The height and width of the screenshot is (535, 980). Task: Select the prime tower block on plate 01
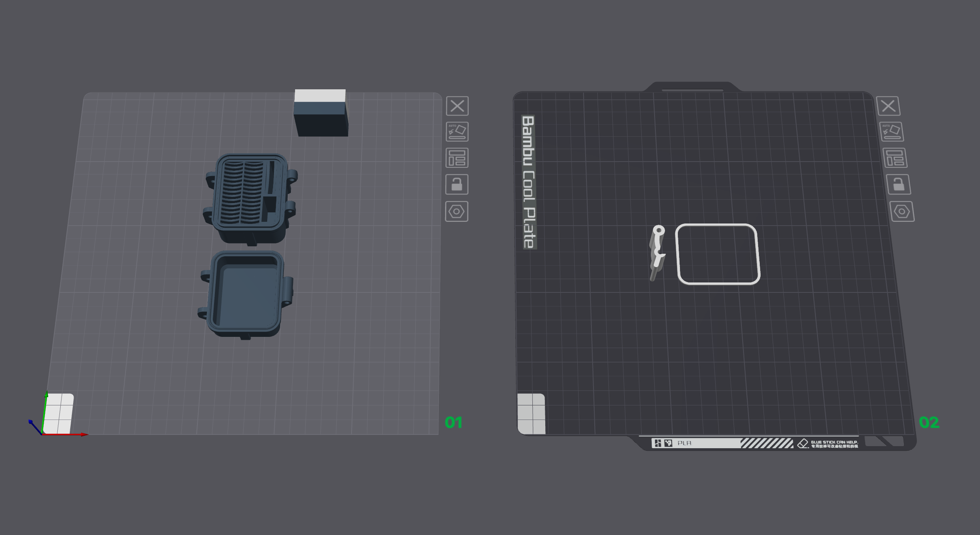click(320, 113)
